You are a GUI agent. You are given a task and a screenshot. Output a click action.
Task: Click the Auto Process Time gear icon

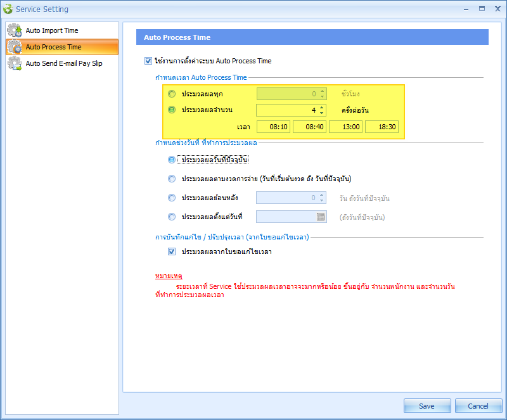click(14, 47)
